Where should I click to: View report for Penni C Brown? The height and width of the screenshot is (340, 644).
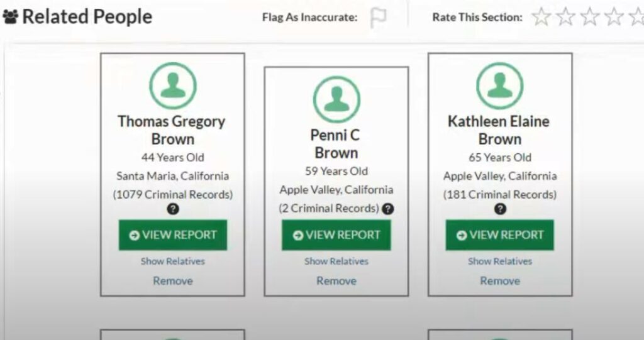click(x=336, y=235)
